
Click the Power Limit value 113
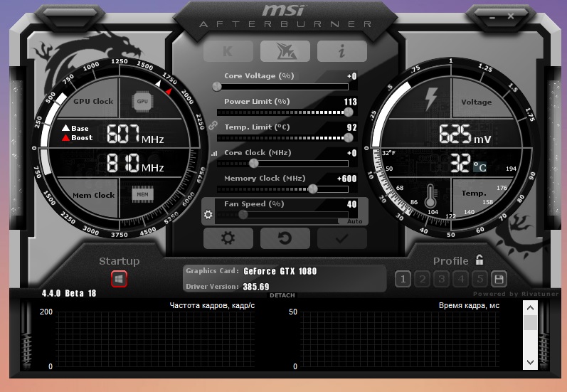click(351, 102)
